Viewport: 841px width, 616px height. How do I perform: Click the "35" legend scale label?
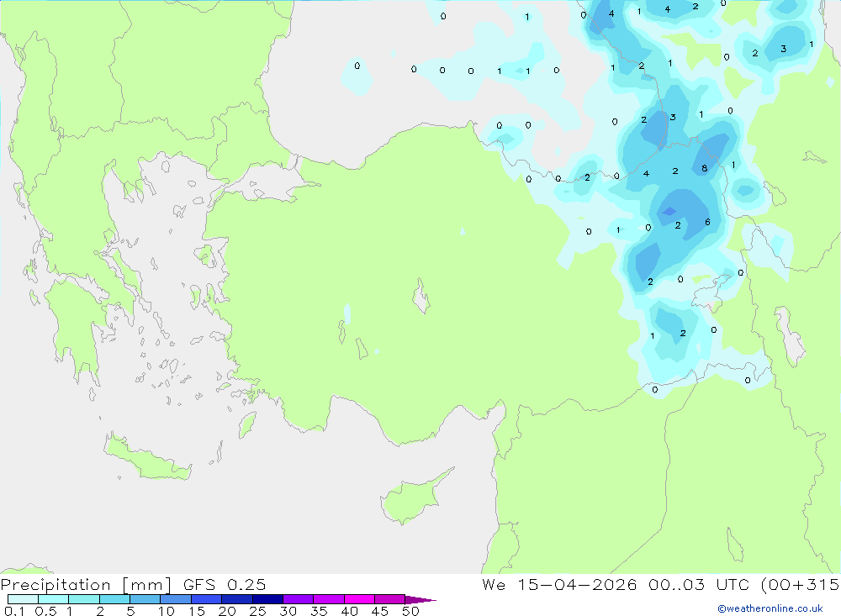pos(319,611)
